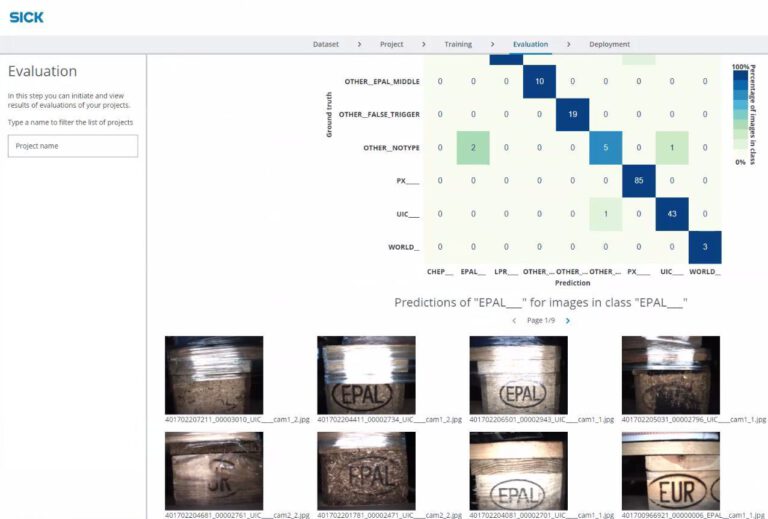Open thumbnail 401702207211_00003010_UIC cam1_2.jpg
The height and width of the screenshot is (519, 768).
tap(214, 375)
